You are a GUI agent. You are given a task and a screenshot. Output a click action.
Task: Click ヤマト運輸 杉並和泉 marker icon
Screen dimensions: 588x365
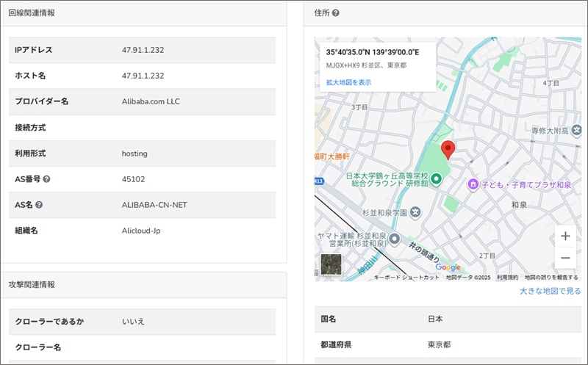point(394,239)
